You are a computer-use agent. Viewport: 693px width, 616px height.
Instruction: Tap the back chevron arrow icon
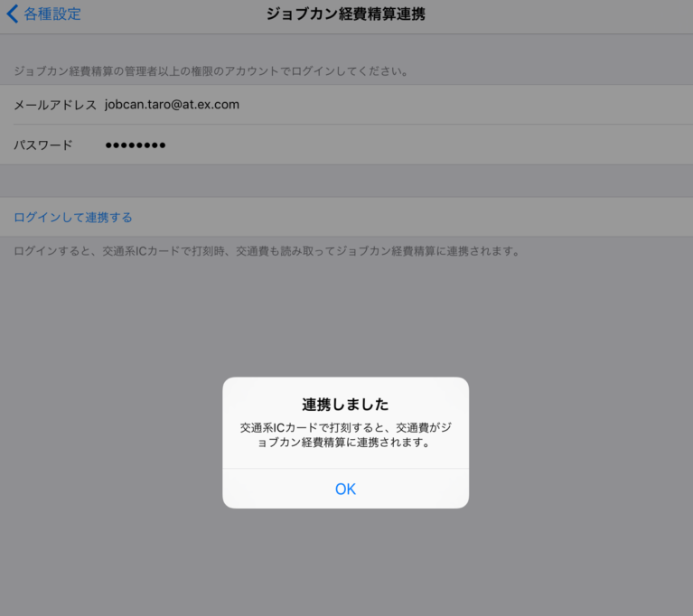coord(12,14)
